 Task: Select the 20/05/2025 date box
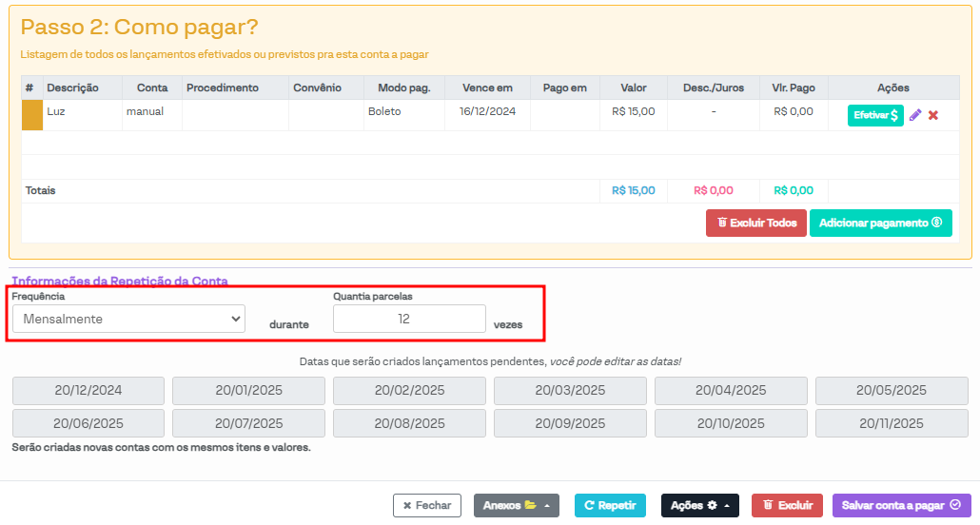pos(892,391)
